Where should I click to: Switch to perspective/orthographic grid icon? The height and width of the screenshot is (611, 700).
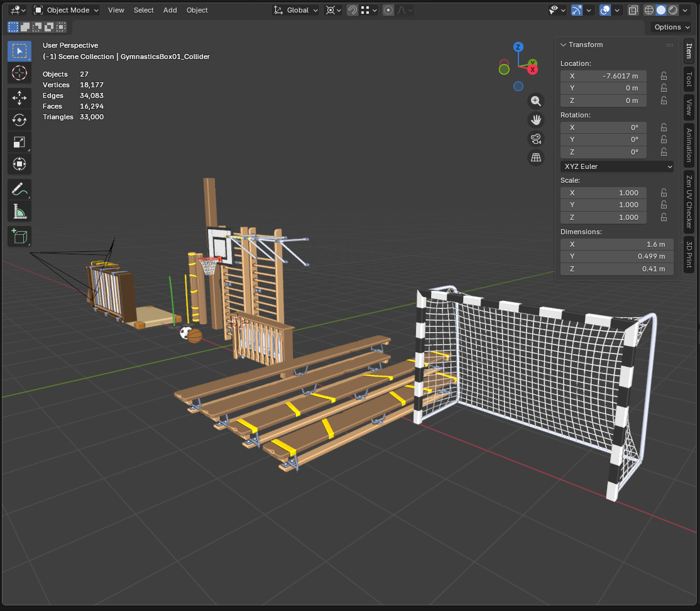535,158
